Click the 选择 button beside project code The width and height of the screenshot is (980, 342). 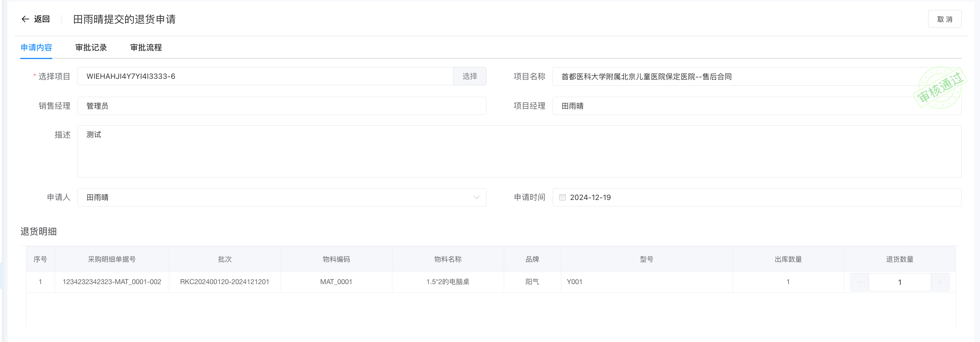[x=469, y=76]
